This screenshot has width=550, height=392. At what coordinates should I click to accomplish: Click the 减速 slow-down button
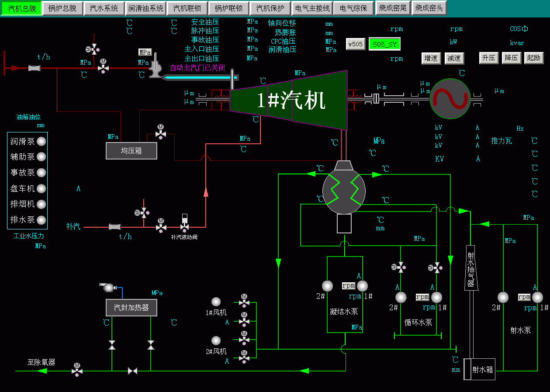tap(454, 58)
